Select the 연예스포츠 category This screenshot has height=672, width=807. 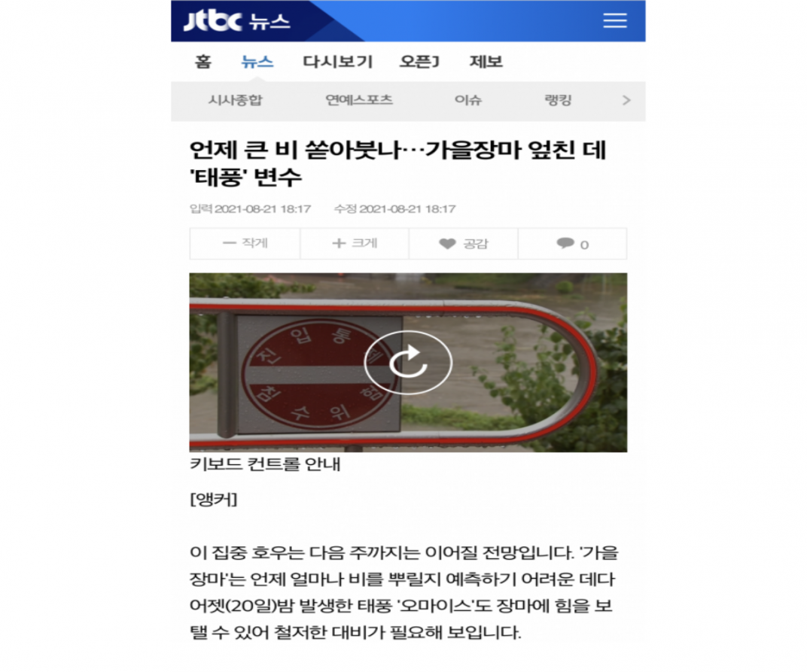pos(359,100)
